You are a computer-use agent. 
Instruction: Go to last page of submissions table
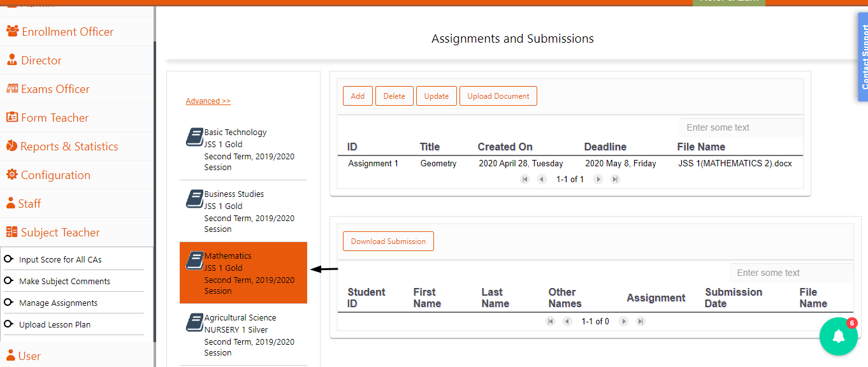(640, 322)
